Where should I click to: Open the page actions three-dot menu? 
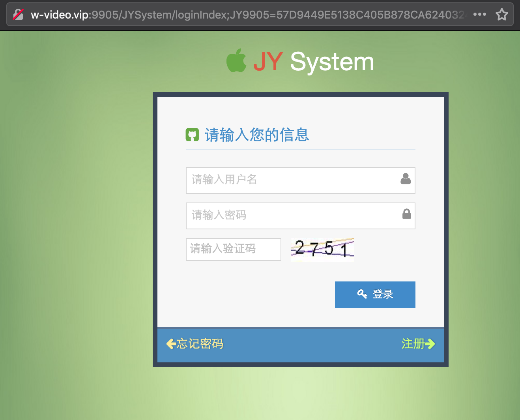479,15
